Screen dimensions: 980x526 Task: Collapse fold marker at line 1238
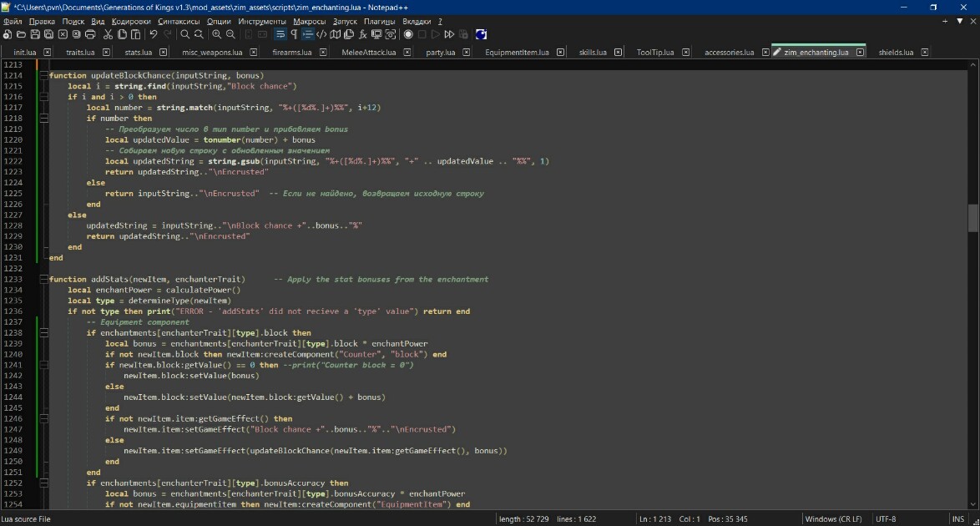click(43, 333)
